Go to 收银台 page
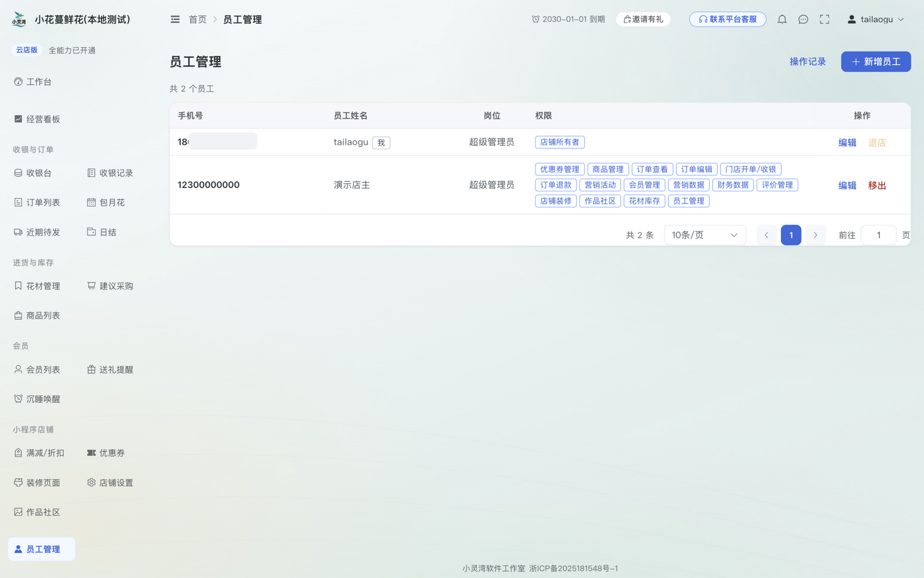924x578 pixels. pos(33,173)
